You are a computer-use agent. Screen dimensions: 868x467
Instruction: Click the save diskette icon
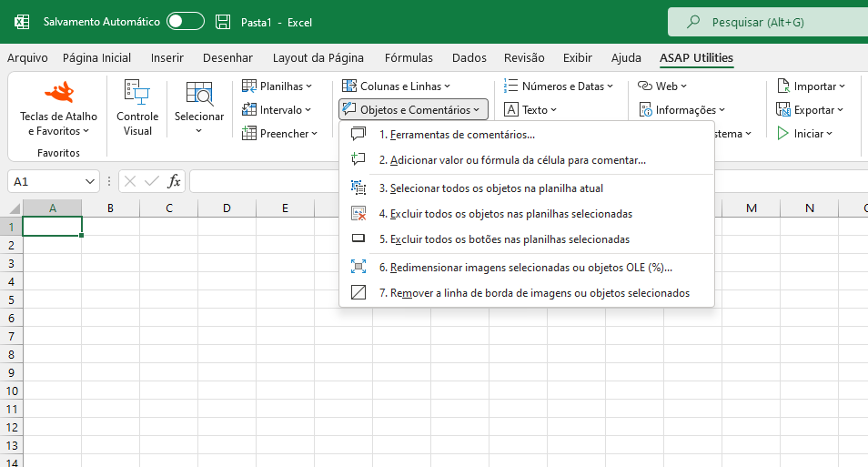pyautogui.click(x=223, y=22)
